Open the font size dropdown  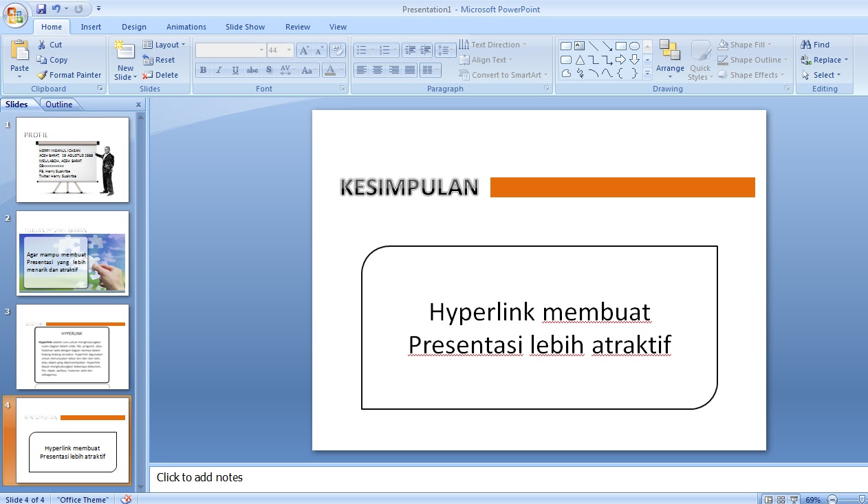[289, 50]
